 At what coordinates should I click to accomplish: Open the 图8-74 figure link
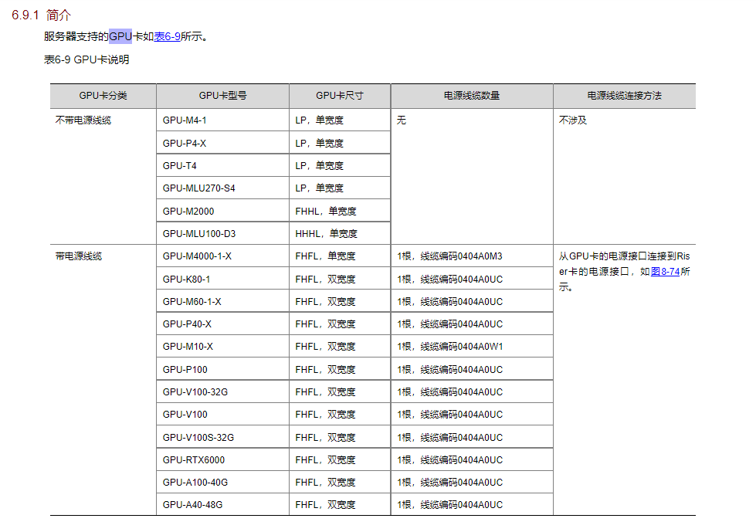click(x=665, y=271)
